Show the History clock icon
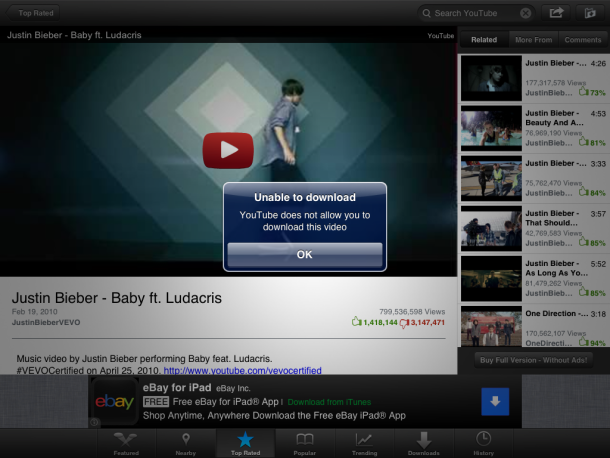Image resolution: width=610 pixels, height=458 pixels. coord(483,443)
